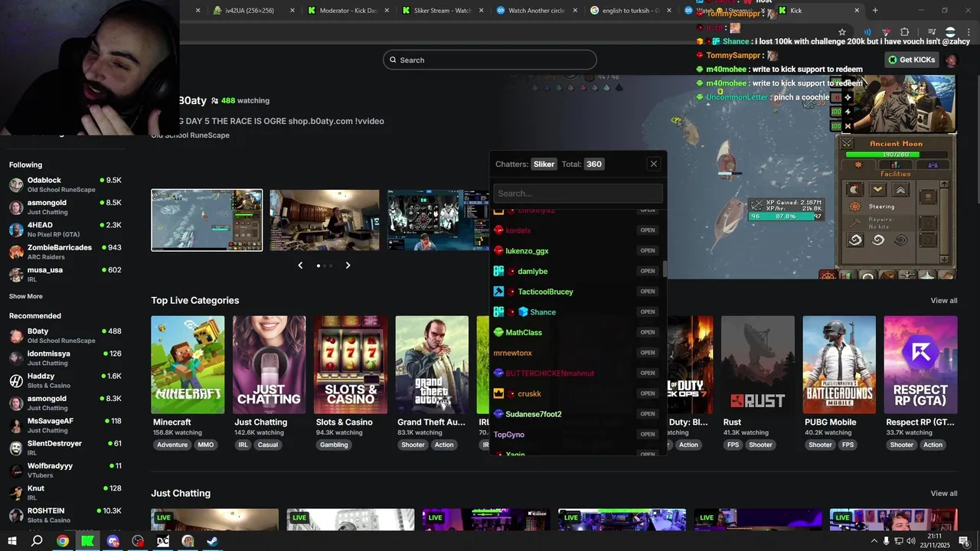The height and width of the screenshot is (551, 980).
Task: Click Haddzy channel avatar icon
Action: (x=16, y=380)
